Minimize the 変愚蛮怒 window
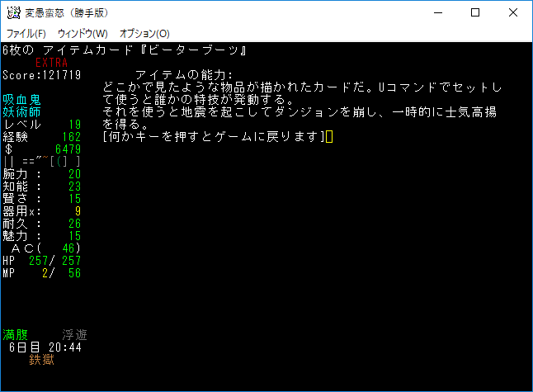The height and width of the screenshot is (392, 533). [436, 13]
